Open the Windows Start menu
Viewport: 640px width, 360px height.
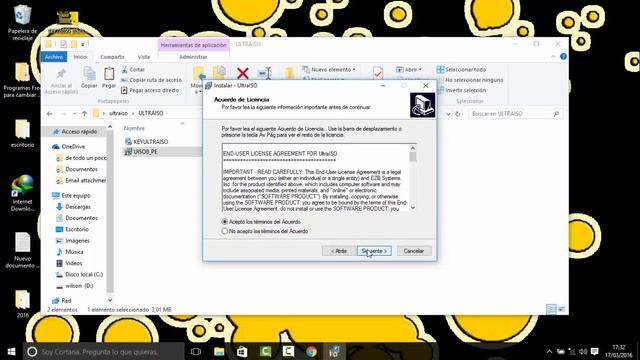11,351
